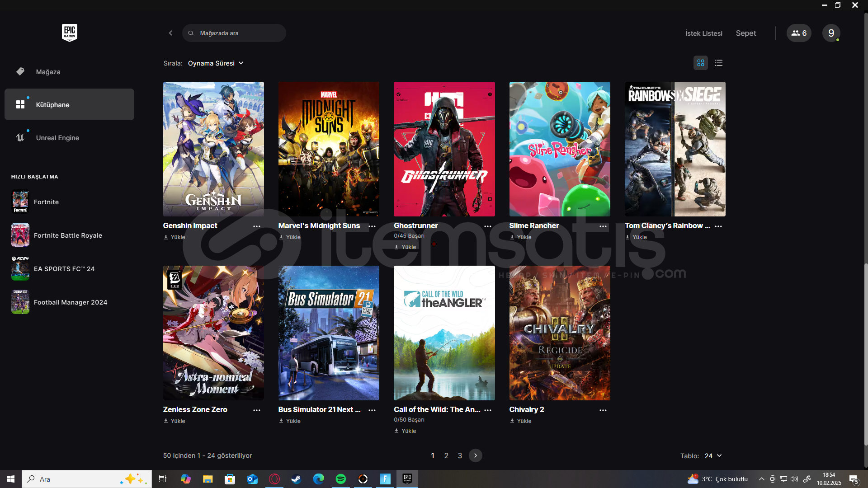The height and width of the screenshot is (488, 868).
Task: Install Call of the Wild via Yükle
Action: 405,431
